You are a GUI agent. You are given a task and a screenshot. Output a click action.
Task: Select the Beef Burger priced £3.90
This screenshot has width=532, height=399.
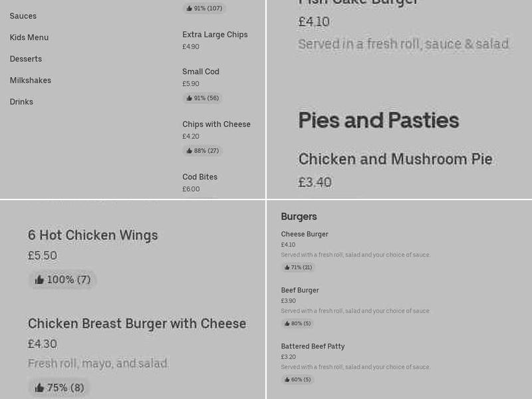pos(300,291)
